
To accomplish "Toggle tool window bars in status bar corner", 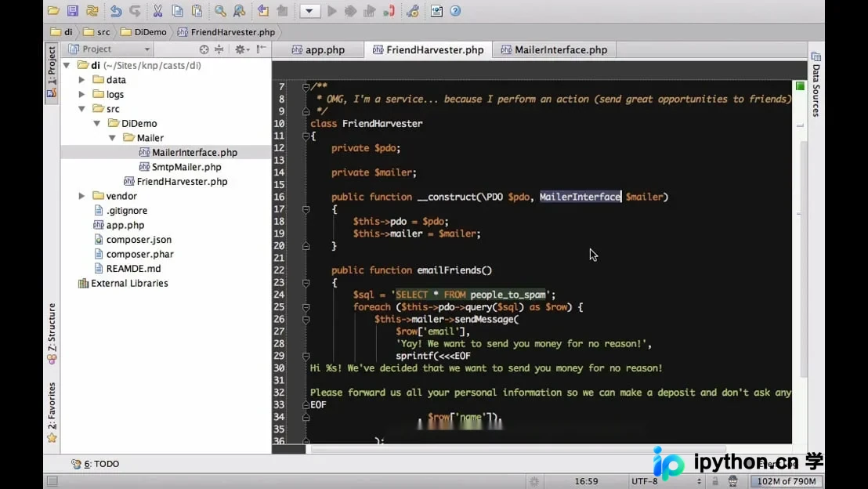I will pos(52,480).
